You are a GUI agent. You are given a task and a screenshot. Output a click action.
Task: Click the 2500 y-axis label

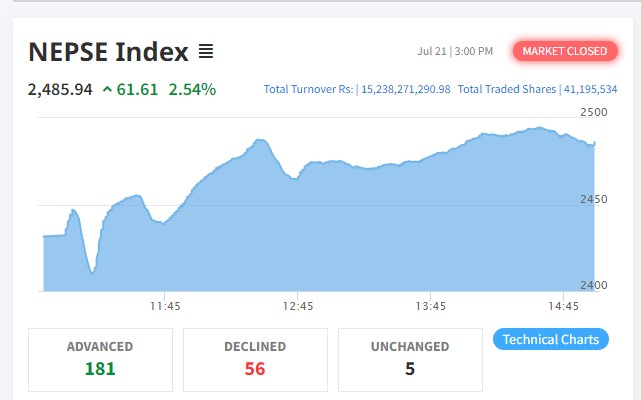(x=594, y=113)
